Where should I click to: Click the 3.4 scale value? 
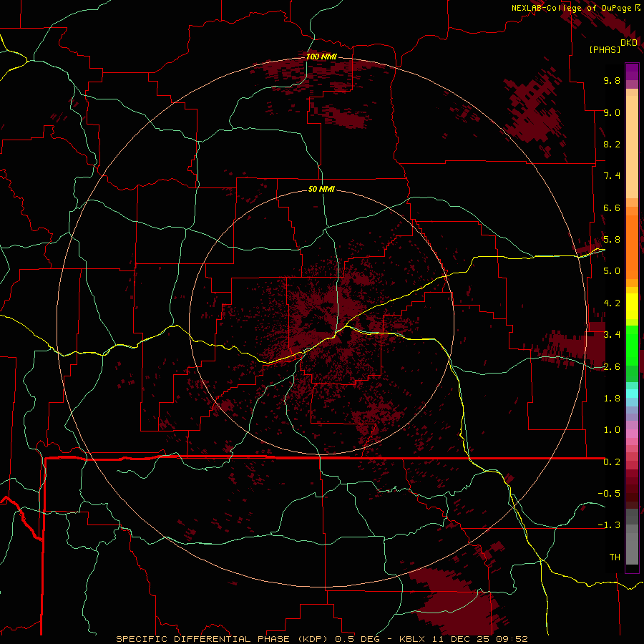point(612,335)
